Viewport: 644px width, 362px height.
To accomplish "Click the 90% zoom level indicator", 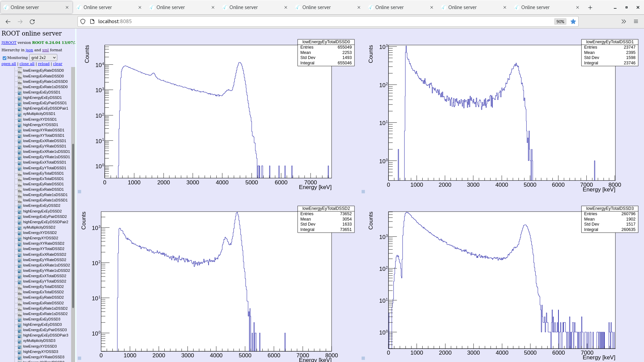I will (x=560, y=21).
